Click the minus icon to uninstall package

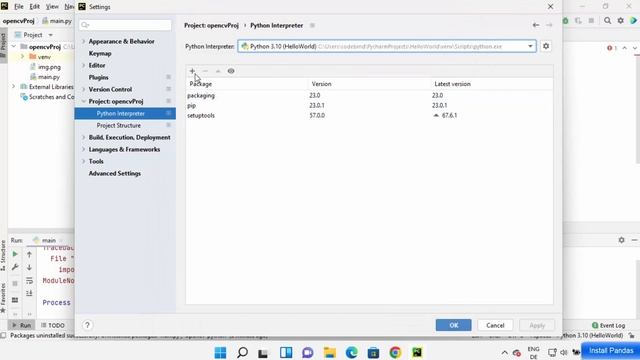[x=205, y=71]
